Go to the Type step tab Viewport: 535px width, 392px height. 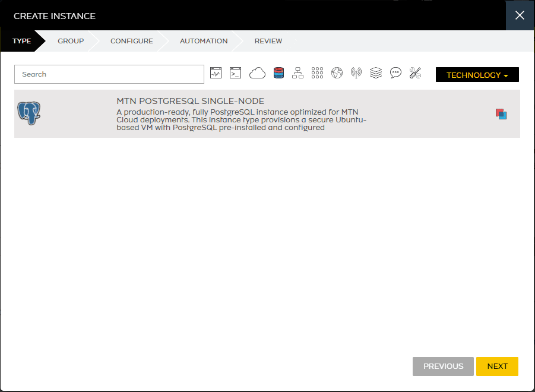[x=22, y=41]
